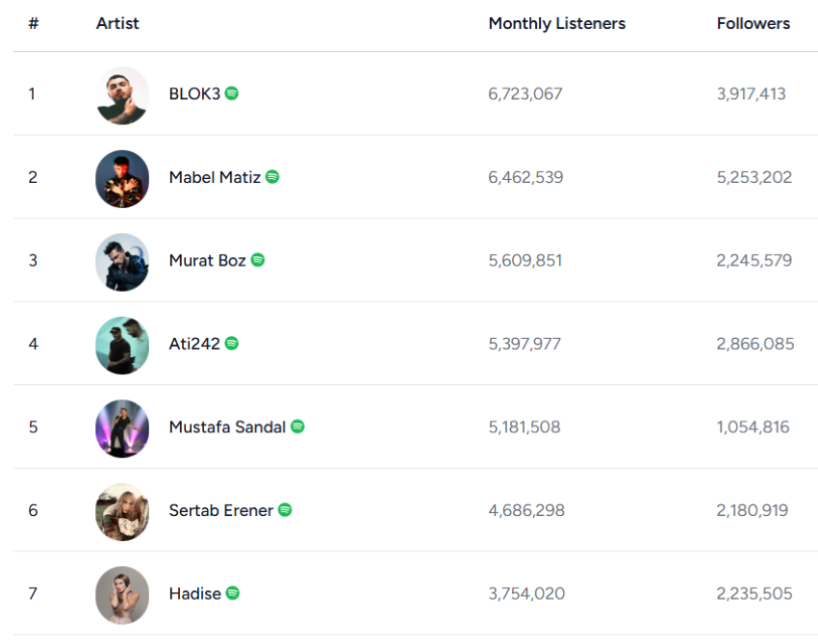The height and width of the screenshot is (644, 818).
Task: Click the Spotify icon beside Mabel Matiz
Action: (272, 177)
